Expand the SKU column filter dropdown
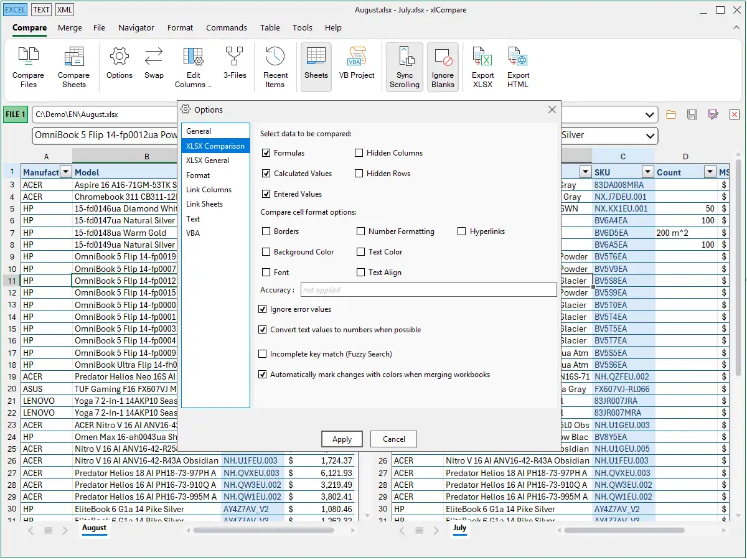This screenshot has height=560, width=747. 648,172
